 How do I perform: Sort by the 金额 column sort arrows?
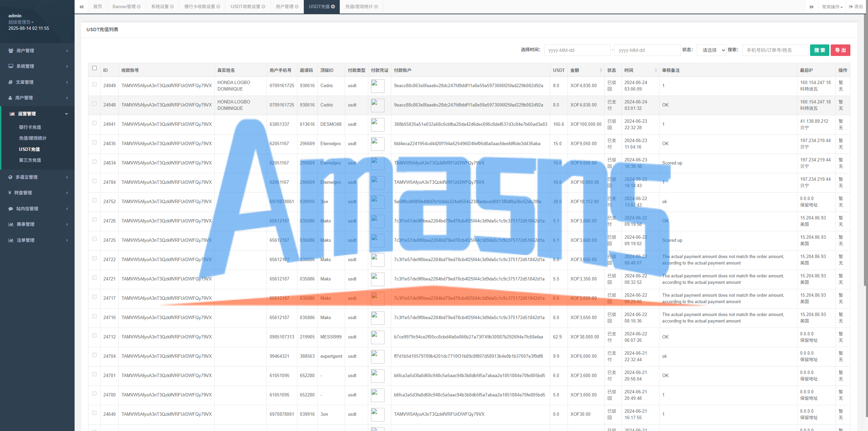[601, 71]
